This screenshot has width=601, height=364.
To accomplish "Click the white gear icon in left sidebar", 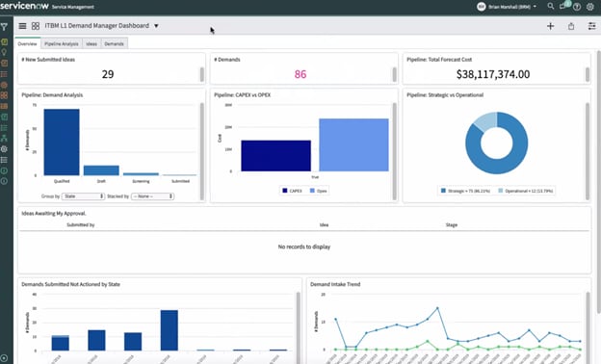I will (x=4, y=148).
